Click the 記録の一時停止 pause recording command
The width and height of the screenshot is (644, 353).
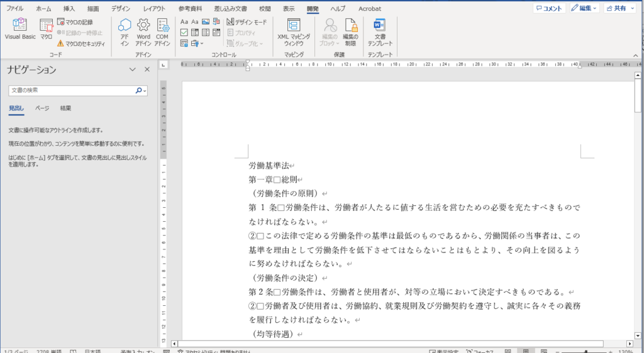pos(80,33)
